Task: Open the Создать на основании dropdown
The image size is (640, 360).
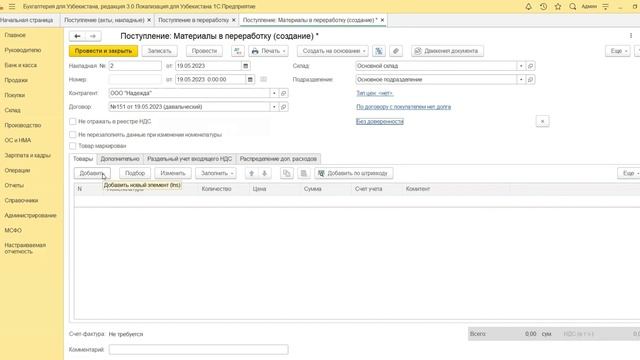Action: click(x=333, y=51)
